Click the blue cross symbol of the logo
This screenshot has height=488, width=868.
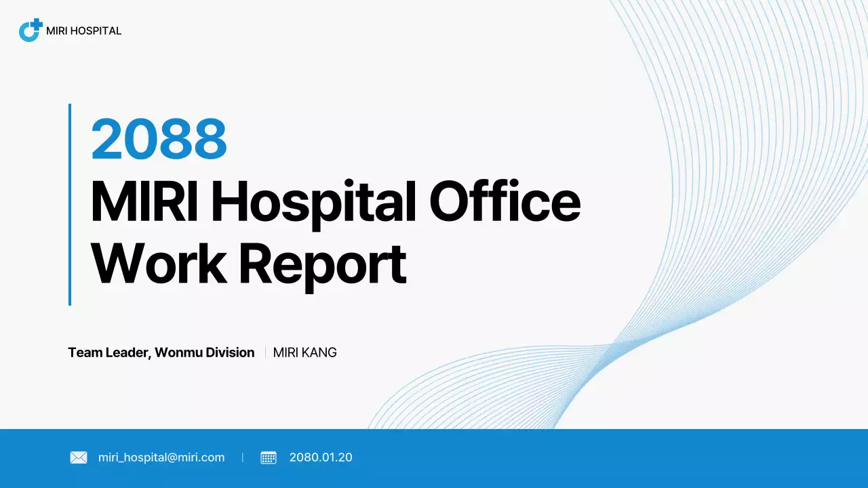[37, 23]
